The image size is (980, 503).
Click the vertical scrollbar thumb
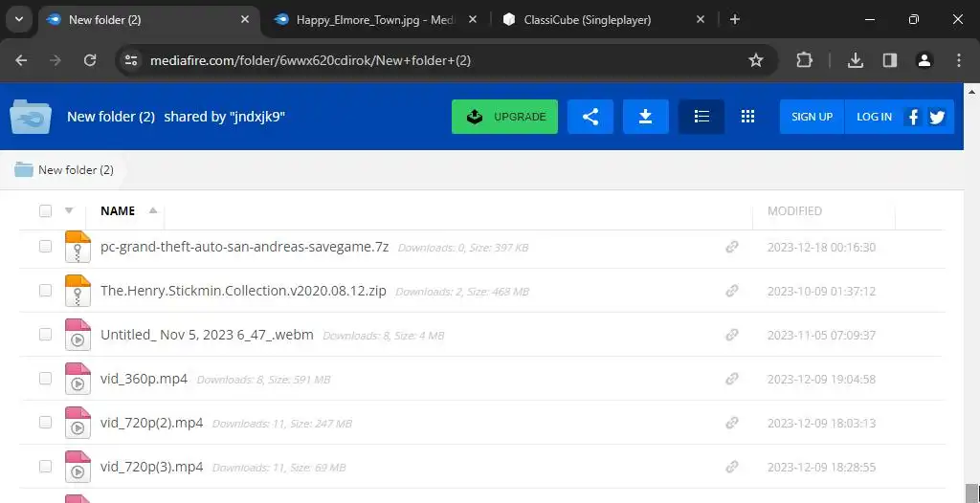coord(970,493)
